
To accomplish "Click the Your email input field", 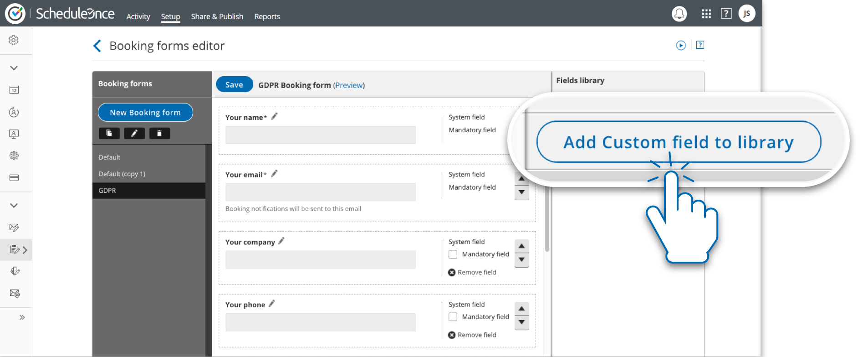I will 320,192.
